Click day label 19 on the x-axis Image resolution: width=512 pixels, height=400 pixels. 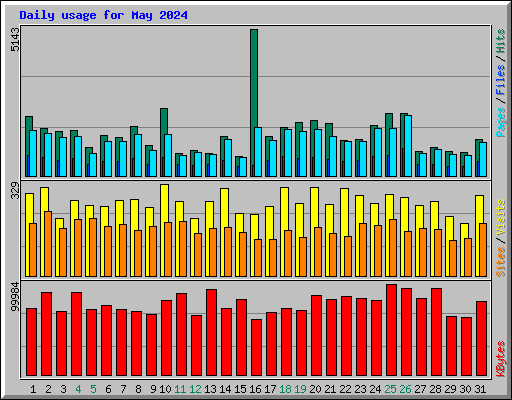click(x=300, y=389)
